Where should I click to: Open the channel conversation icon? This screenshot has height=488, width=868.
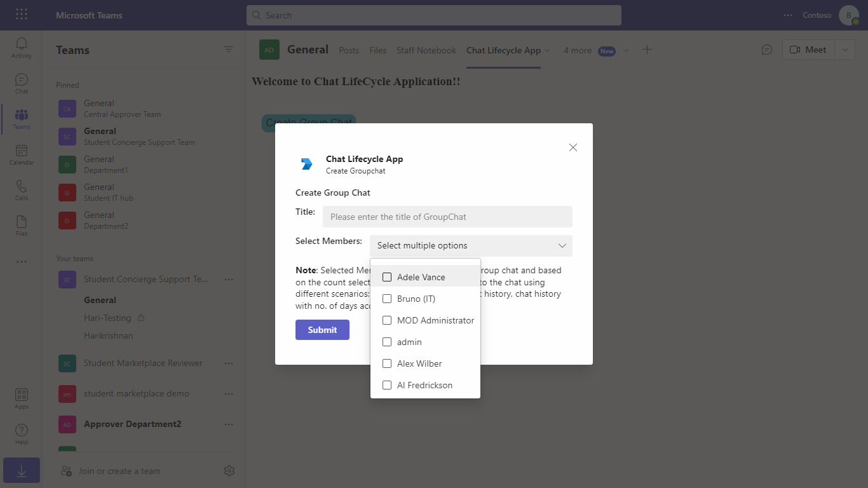point(767,50)
